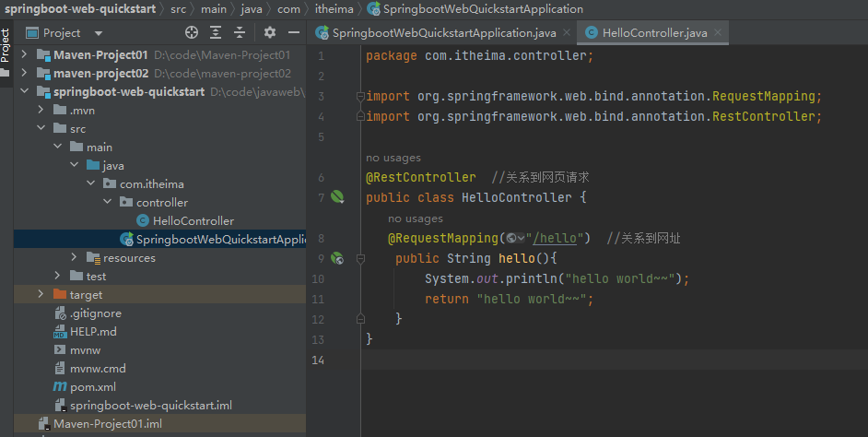Select the mvnw file

pyautogui.click(x=85, y=350)
